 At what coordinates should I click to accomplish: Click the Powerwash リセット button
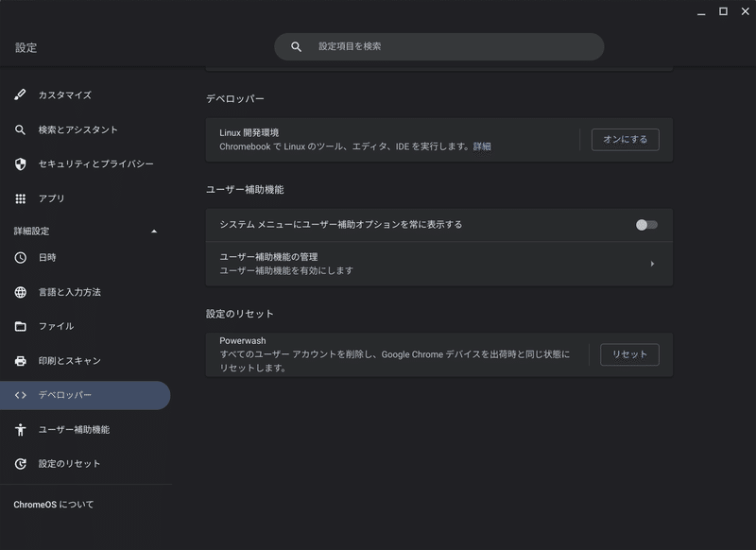click(629, 354)
